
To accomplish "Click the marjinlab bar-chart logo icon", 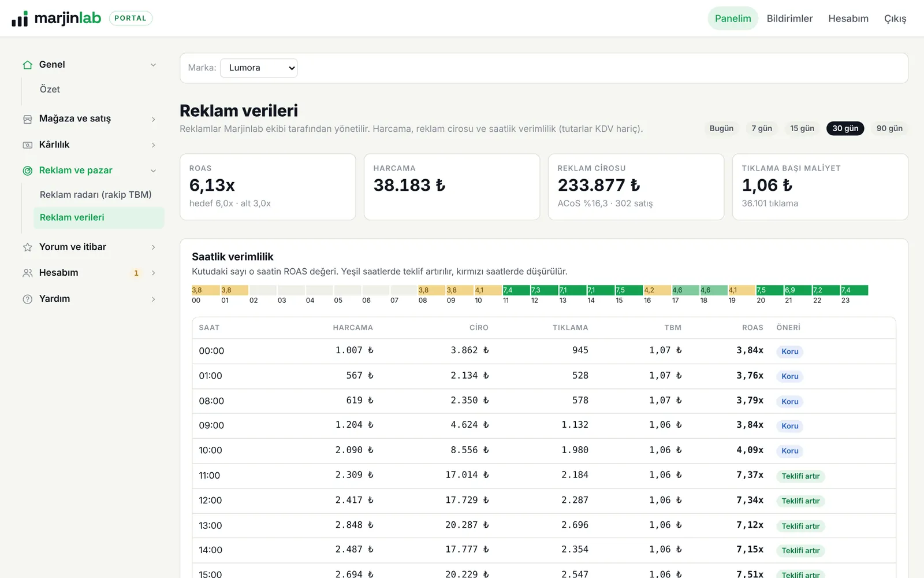I will click(20, 18).
